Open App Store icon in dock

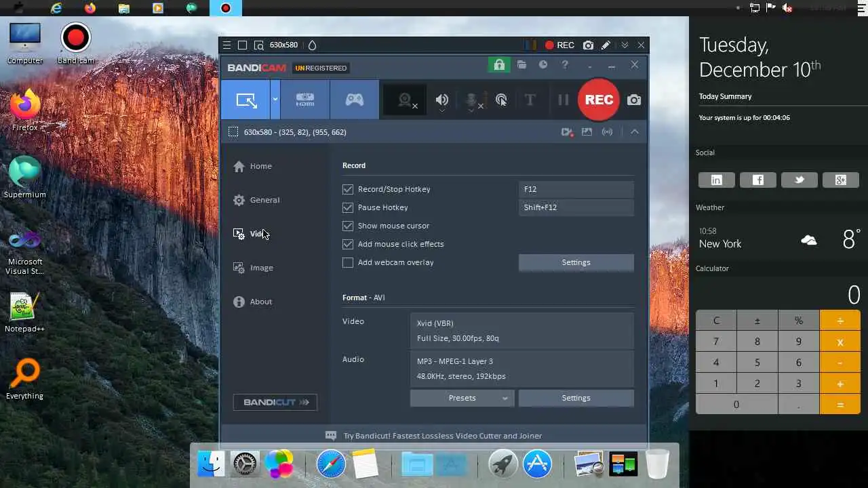pyautogui.click(x=537, y=464)
